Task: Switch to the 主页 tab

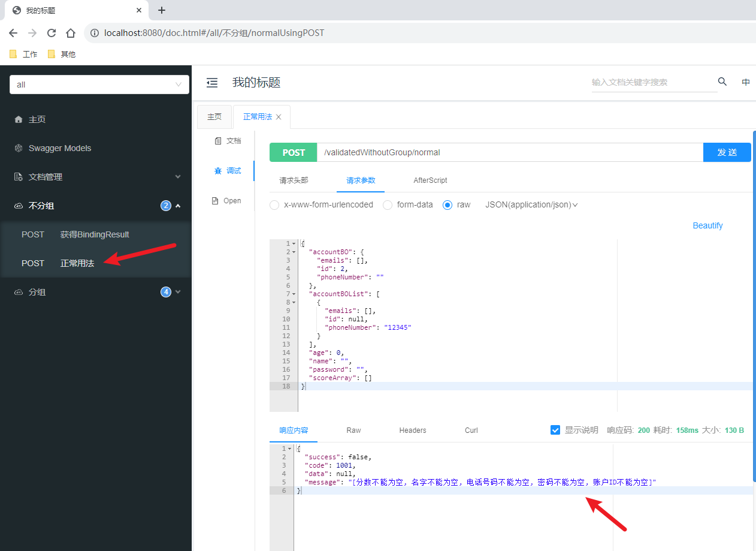Action: 214,117
